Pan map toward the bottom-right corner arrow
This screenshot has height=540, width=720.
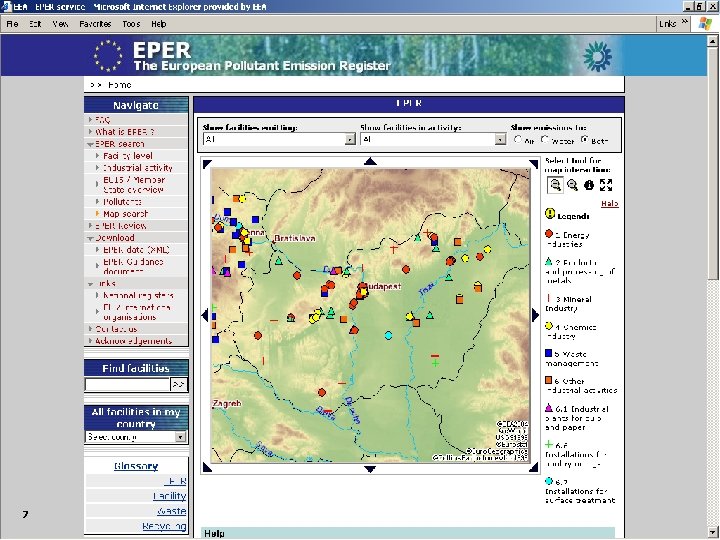pos(534,467)
